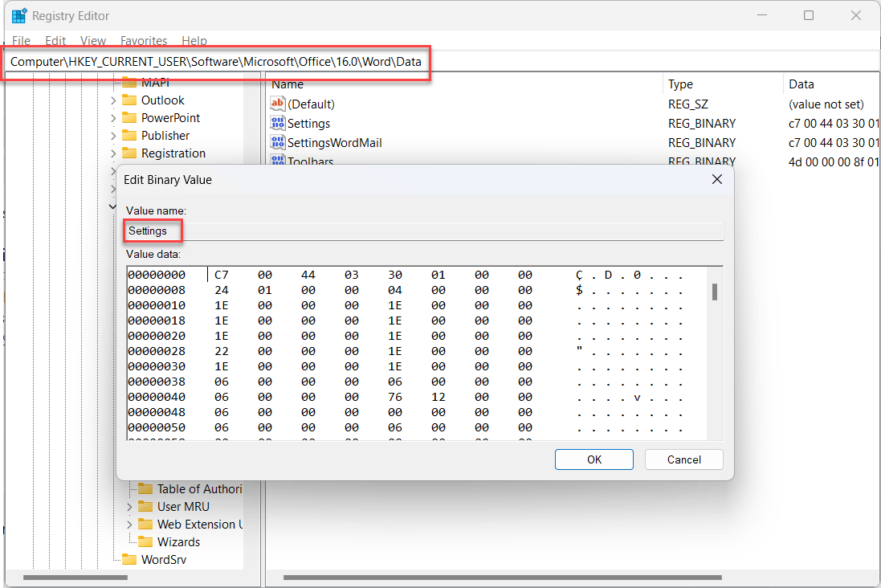Click the Value name field showing Settings

pos(424,231)
